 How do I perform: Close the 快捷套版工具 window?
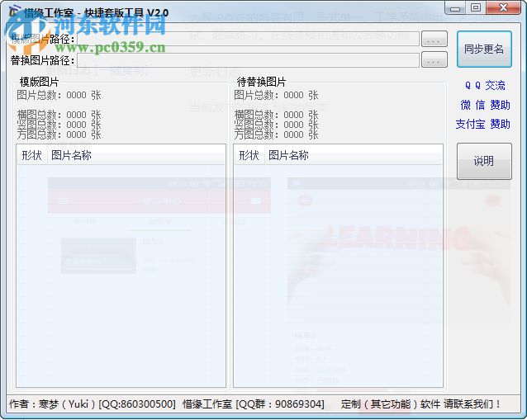click(x=503, y=7)
